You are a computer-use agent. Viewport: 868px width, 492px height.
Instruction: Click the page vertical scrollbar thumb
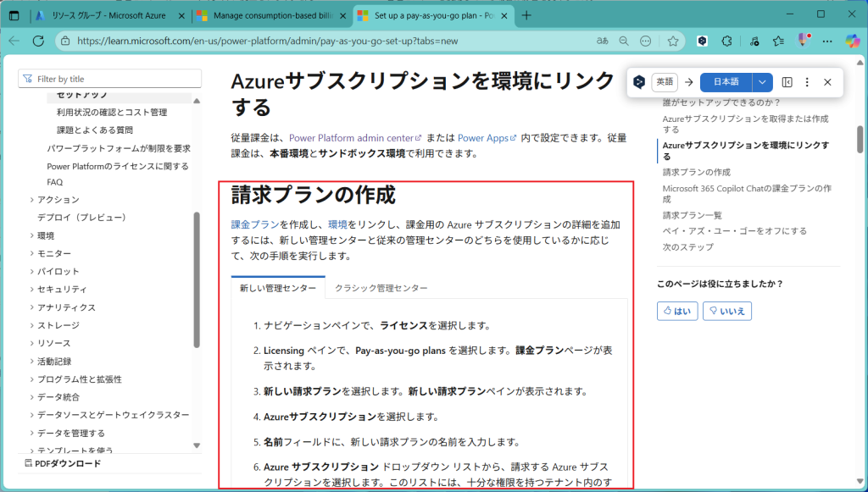click(860, 139)
